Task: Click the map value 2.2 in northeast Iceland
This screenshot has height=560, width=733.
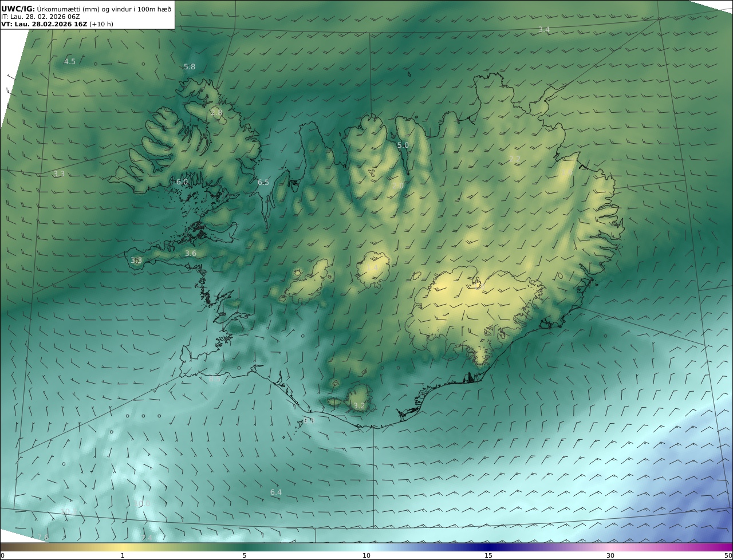Action: [515, 159]
